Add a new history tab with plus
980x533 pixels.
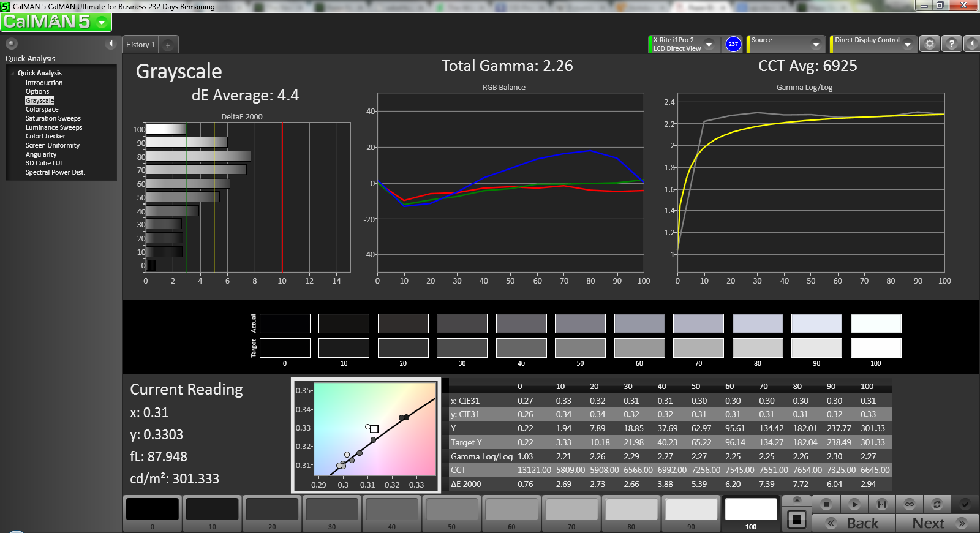pyautogui.click(x=168, y=45)
